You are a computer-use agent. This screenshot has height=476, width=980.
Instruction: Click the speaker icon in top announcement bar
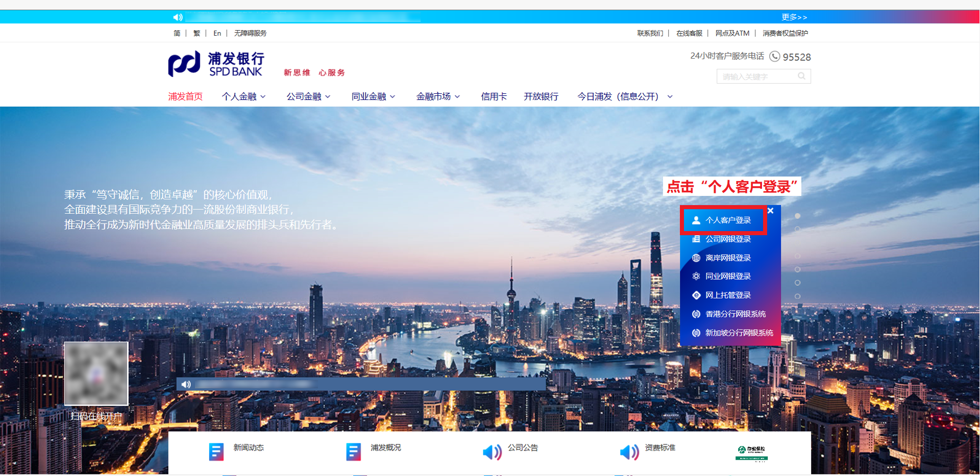(178, 17)
